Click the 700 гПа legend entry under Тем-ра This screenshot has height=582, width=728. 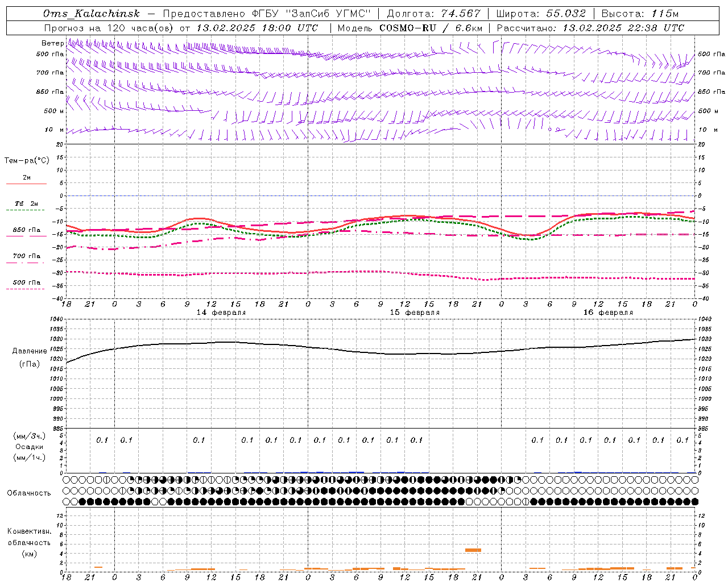[x=27, y=256]
